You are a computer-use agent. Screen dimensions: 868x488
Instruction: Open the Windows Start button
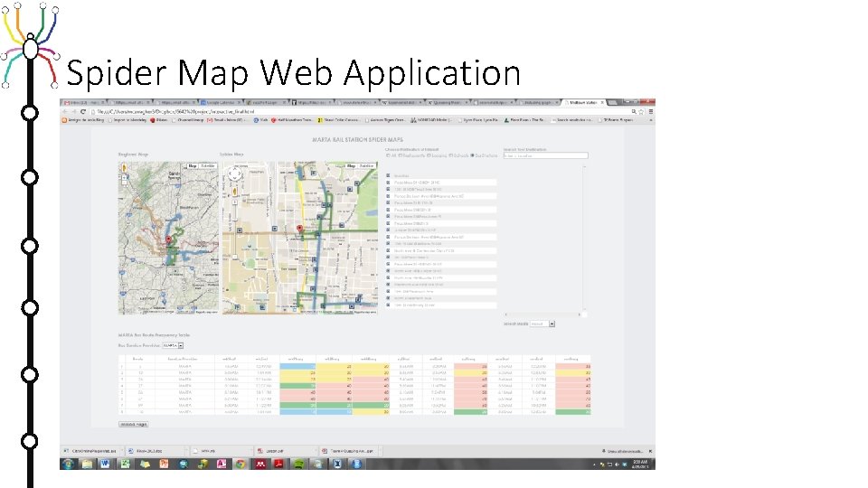point(68,464)
